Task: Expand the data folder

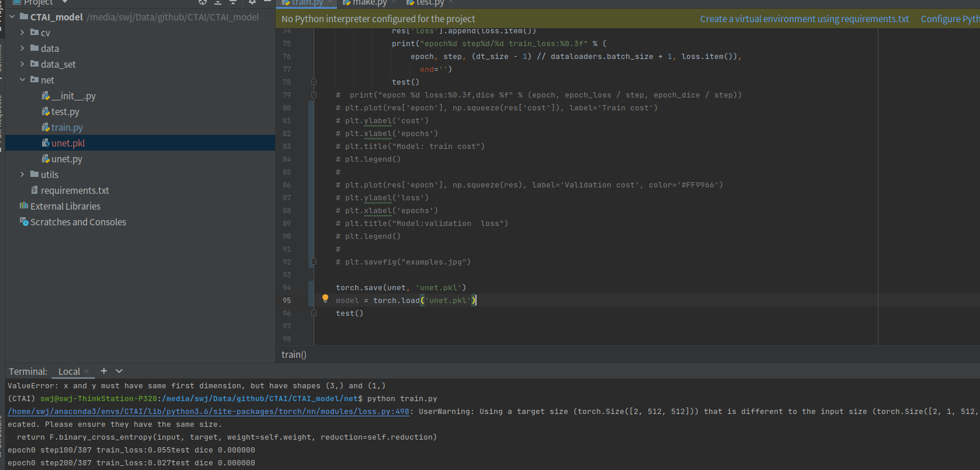Action: point(22,48)
